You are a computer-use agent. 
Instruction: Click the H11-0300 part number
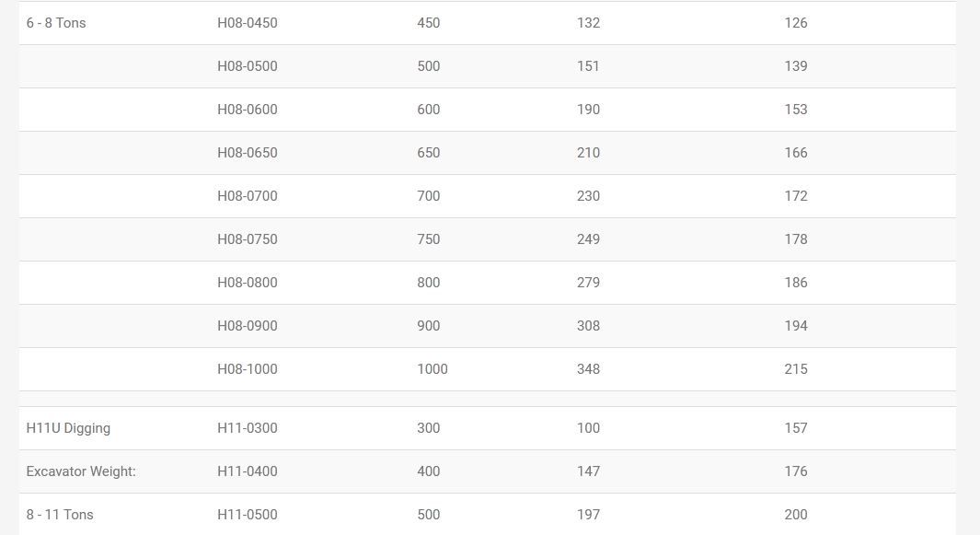click(x=247, y=428)
